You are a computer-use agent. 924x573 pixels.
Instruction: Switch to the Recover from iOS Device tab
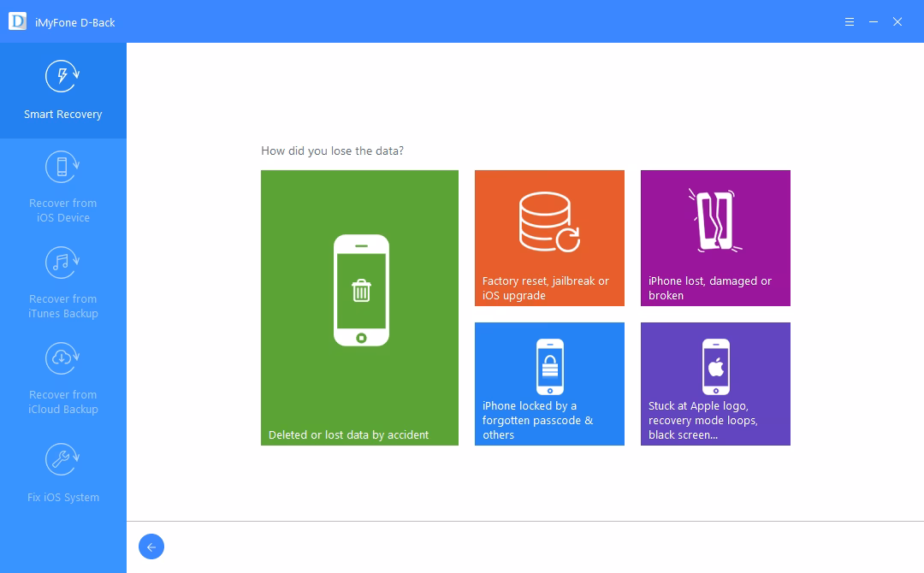[x=61, y=184]
